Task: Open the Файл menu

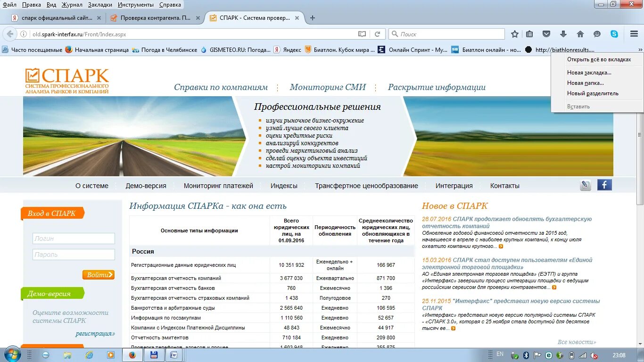Action: point(9,5)
